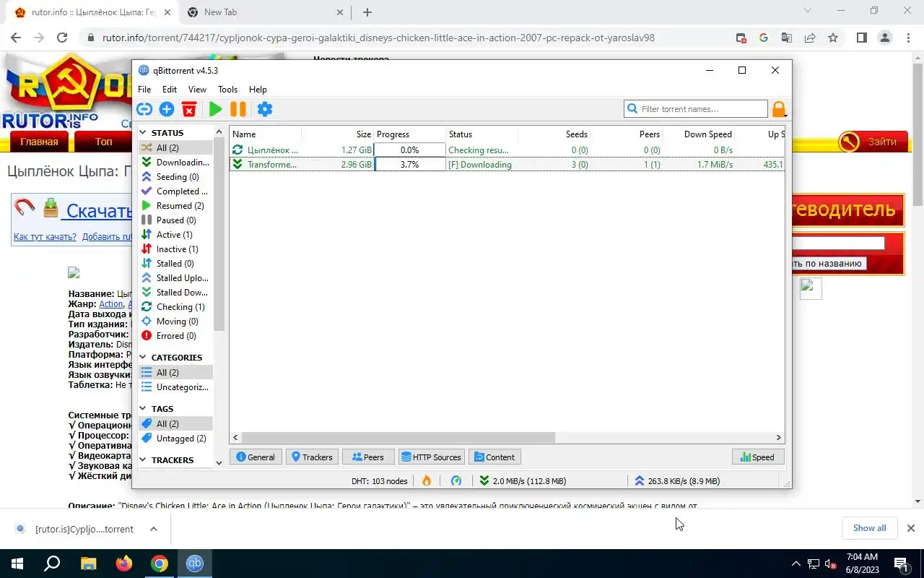Click the orange Pause icon
Viewport: 924px width, 578px height.
click(x=238, y=109)
